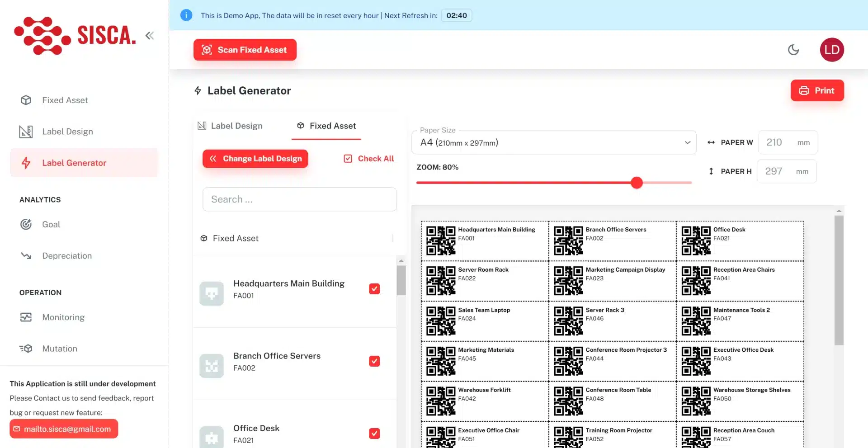This screenshot has height=448, width=868.
Task: Click QR code for Warehouse Forklift label
Action: tap(441, 401)
